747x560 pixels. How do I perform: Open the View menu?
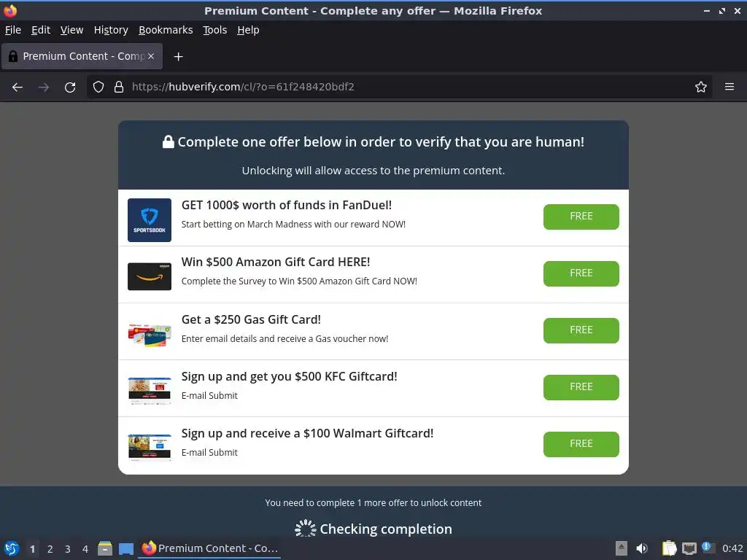pos(72,30)
